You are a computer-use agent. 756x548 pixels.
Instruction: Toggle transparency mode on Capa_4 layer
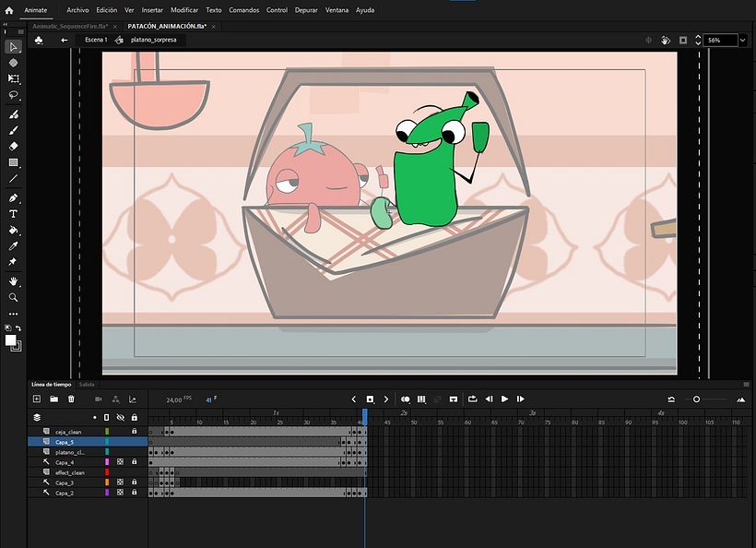point(120,462)
